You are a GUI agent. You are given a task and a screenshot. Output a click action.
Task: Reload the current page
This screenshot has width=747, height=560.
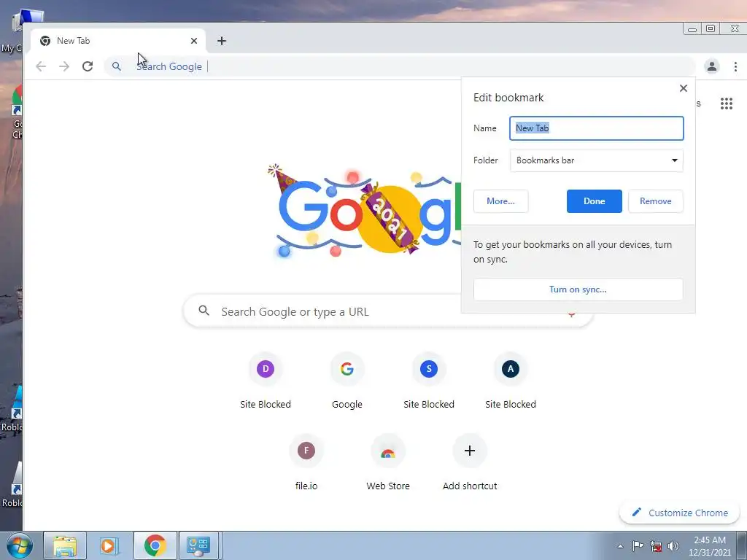coord(88,66)
